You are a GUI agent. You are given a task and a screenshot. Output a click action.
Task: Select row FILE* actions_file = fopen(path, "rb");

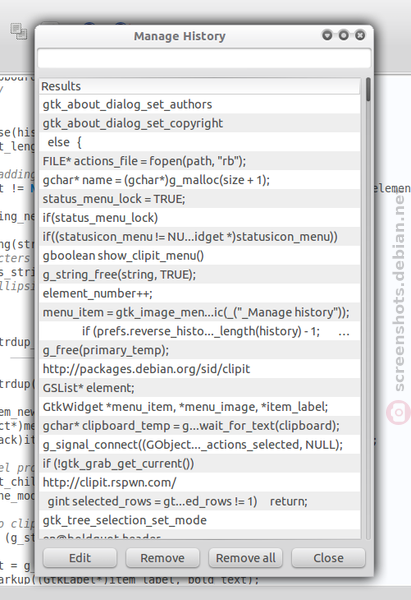tap(200, 161)
